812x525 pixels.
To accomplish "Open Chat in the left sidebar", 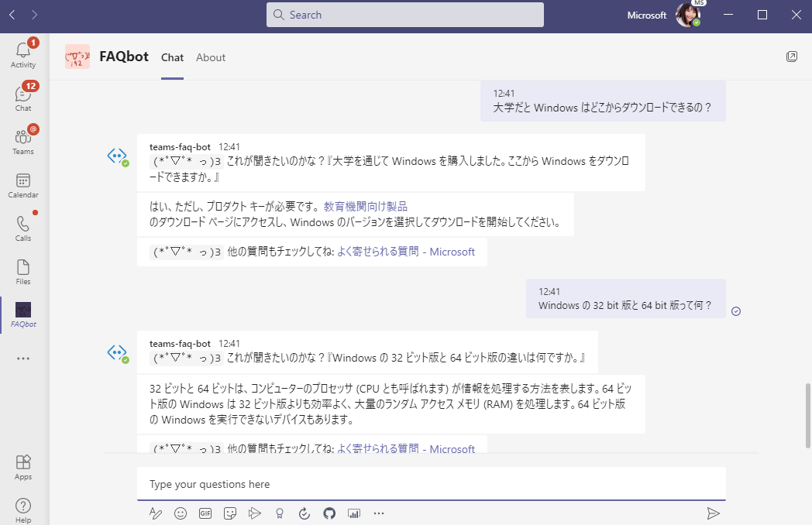I will click(x=23, y=98).
